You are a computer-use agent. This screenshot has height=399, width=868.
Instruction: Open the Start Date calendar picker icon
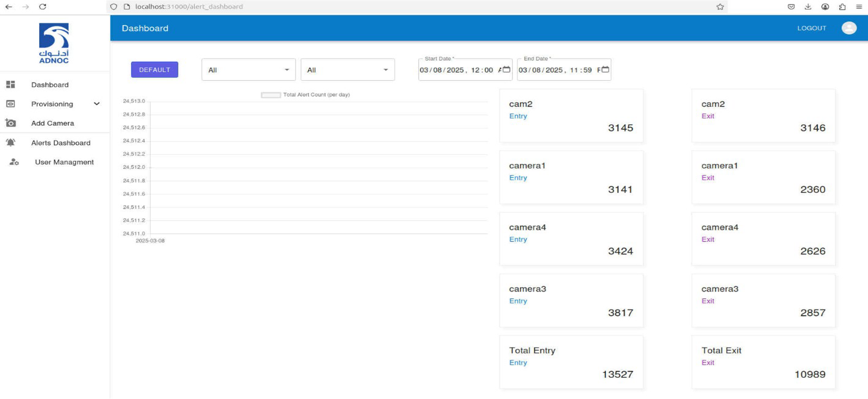(x=506, y=69)
